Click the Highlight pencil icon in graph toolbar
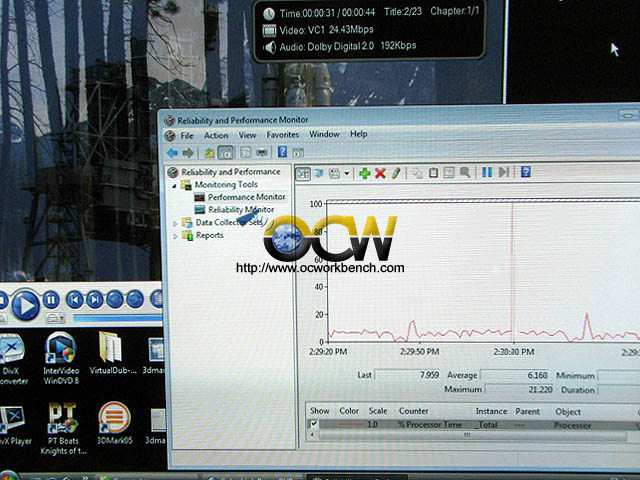This screenshot has height=480, width=640. click(396, 173)
